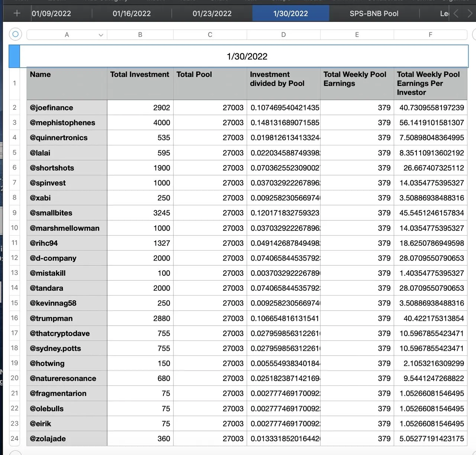Select the @smallbites name cell
The height and width of the screenshot is (455, 476).
67,213
